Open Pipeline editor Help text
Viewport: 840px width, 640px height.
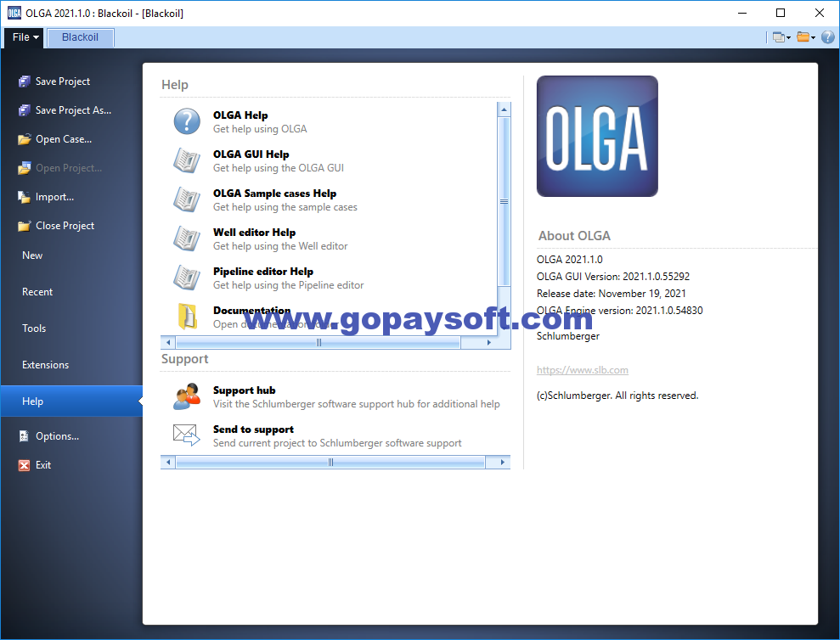(x=288, y=278)
